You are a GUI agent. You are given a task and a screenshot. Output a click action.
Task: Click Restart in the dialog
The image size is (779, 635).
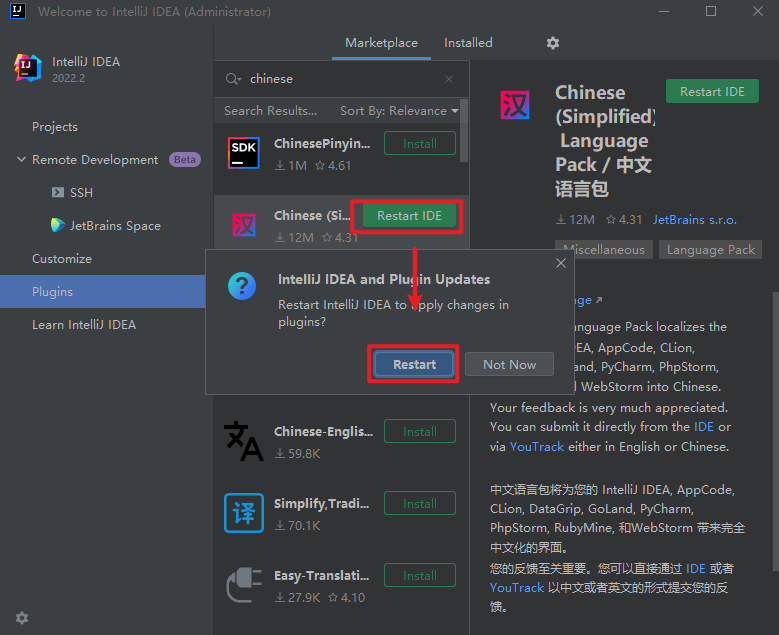tap(414, 364)
